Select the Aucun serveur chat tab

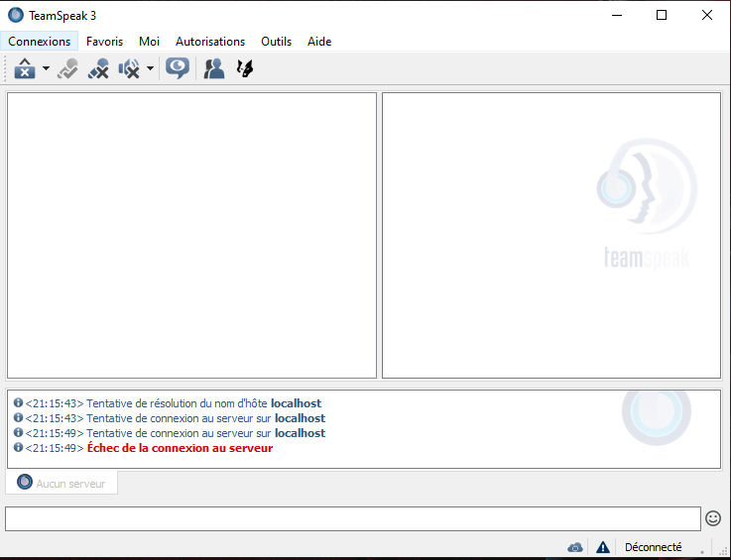61,483
